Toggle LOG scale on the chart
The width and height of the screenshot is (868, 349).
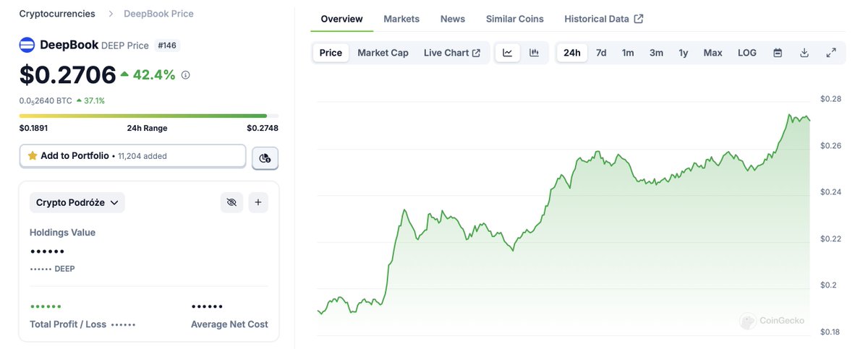coord(747,53)
